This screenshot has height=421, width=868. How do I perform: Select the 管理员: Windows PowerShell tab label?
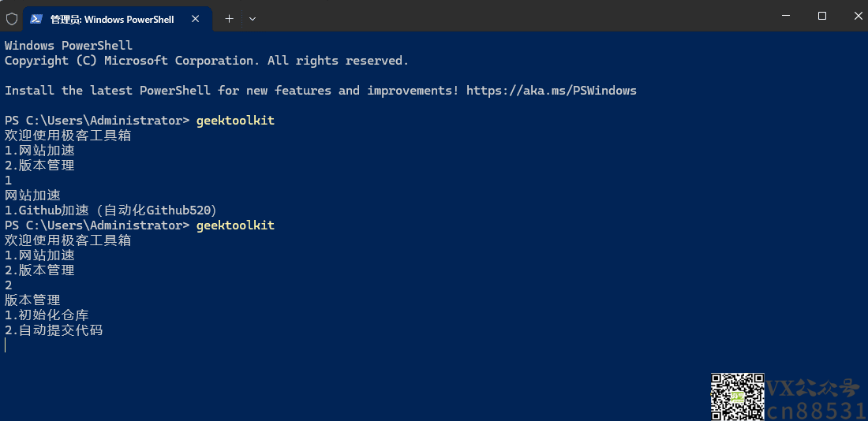(112, 20)
